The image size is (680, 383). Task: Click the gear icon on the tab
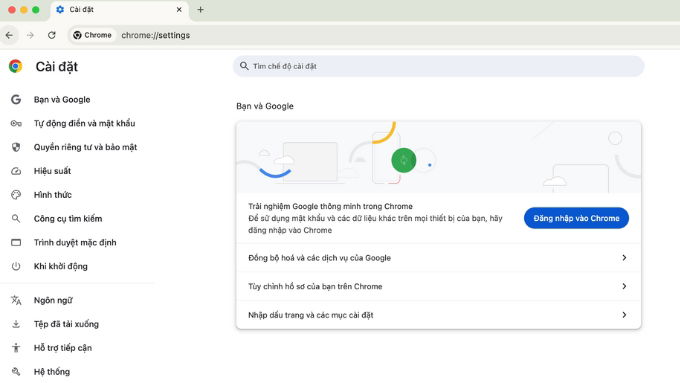(60, 10)
